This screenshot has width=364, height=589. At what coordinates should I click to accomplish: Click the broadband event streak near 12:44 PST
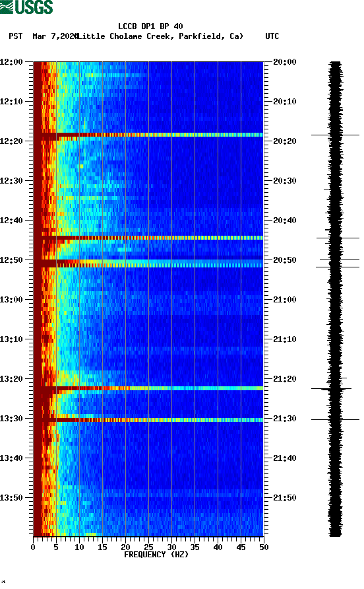[x=148, y=238]
